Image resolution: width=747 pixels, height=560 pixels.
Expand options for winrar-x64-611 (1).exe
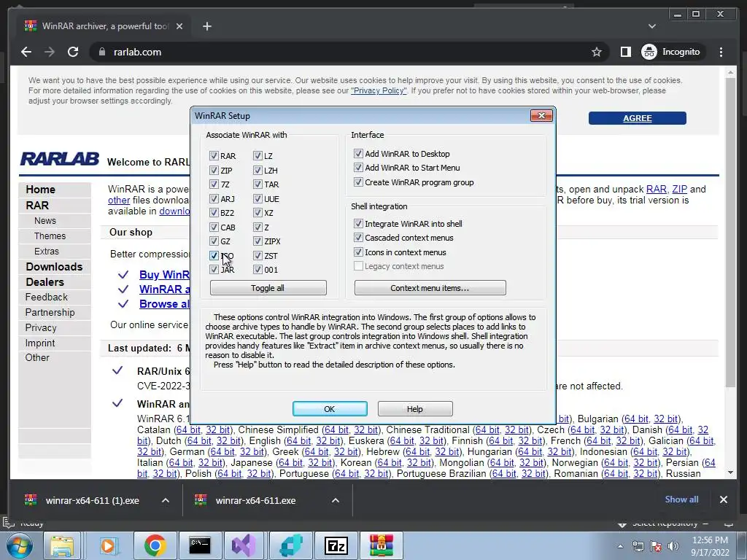(x=166, y=500)
